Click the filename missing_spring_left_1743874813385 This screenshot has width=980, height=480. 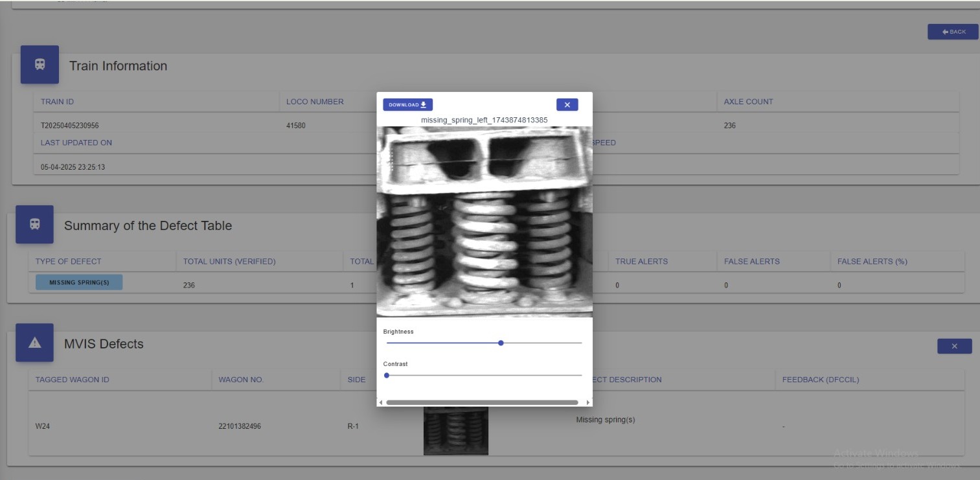point(484,119)
